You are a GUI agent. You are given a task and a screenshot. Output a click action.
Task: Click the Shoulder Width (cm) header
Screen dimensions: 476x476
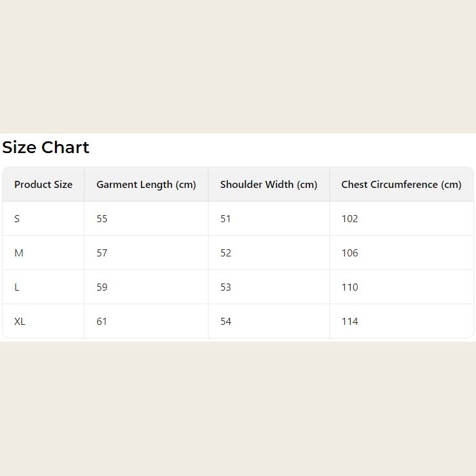269,185
